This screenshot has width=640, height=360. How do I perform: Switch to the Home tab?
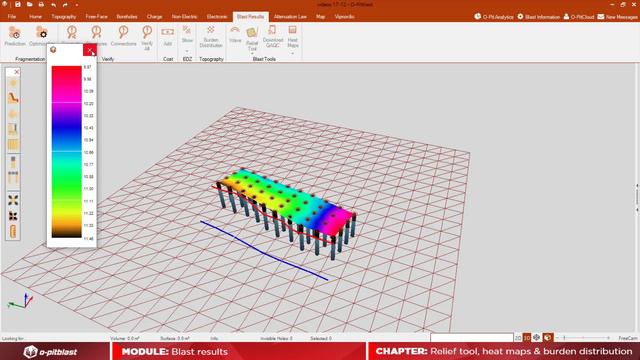36,17
